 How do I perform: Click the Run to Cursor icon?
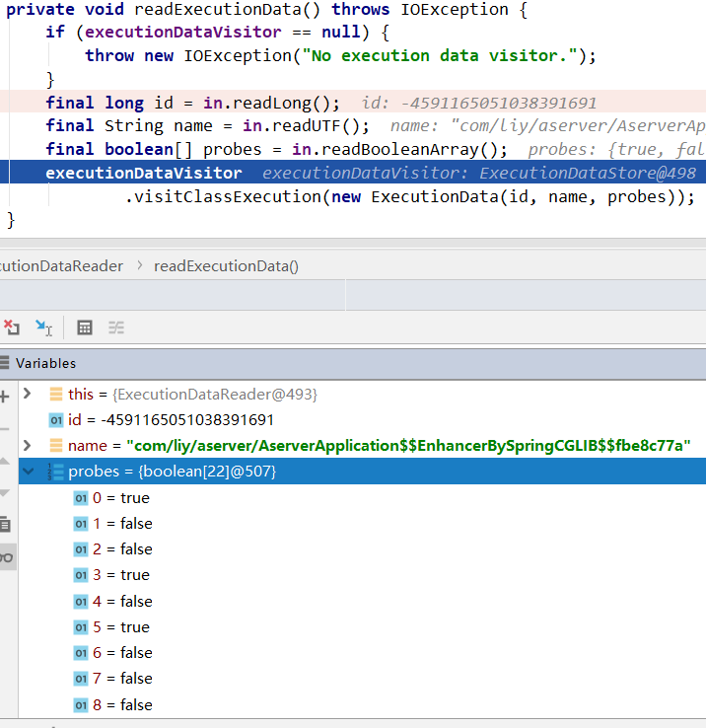click(x=43, y=327)
